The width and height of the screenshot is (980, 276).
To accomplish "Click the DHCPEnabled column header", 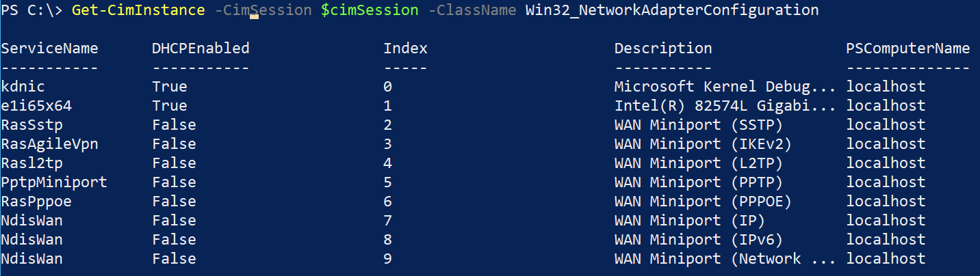I will pos(201,49).
